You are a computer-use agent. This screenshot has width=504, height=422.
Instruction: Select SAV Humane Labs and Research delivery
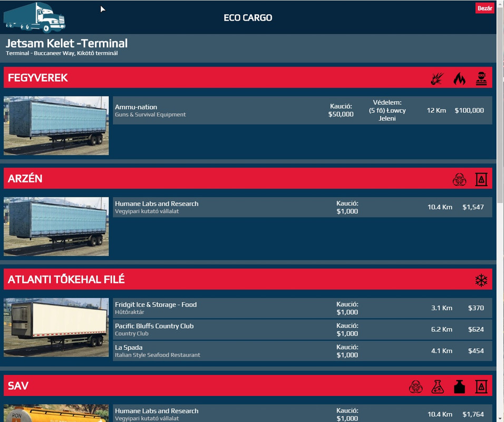302,414
